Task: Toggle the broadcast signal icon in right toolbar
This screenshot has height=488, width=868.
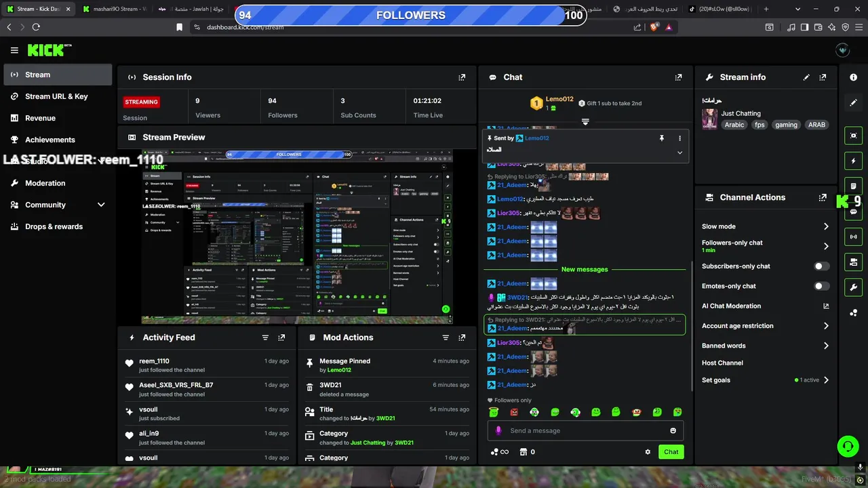Action: click(853, 237)
